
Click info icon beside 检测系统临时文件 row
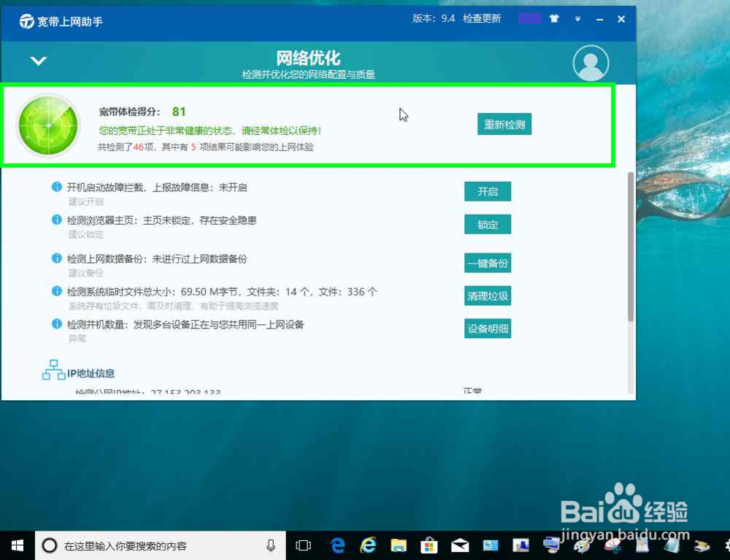57,291
